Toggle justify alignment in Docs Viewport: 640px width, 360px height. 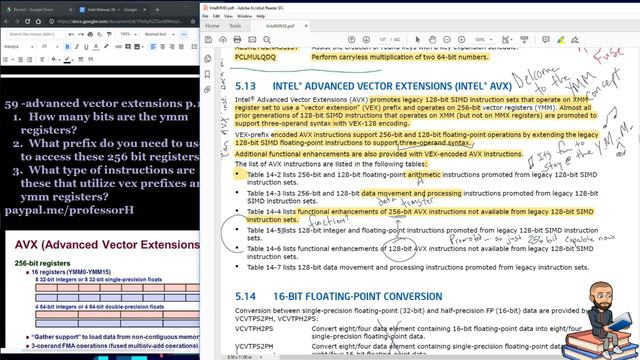[x=181, y=47]
